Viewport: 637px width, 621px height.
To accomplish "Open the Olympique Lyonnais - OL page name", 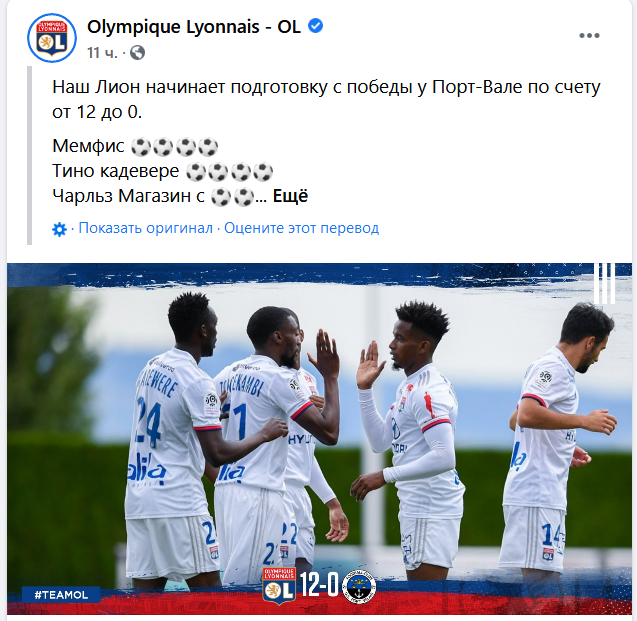I will 194,27.
